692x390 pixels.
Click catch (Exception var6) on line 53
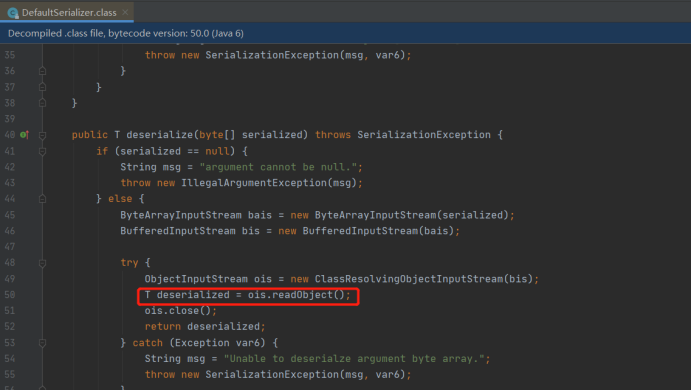(x=199, y=343)
